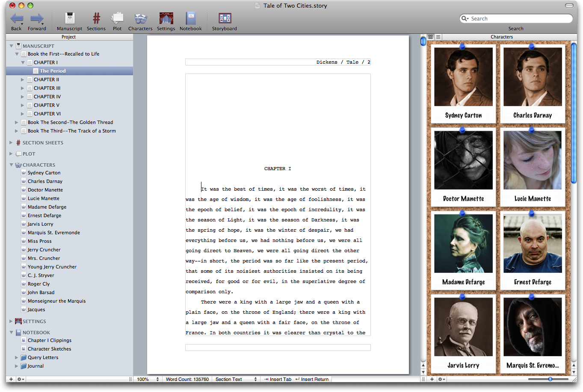Select Book The Third--The Track of a Storm
Viewport: 583px width, 392px height.
[71, 131]
